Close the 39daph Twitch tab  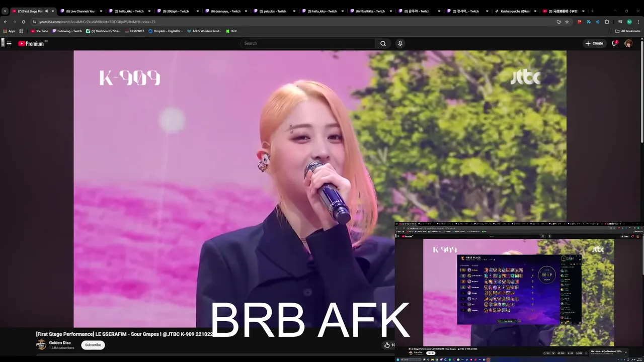197,11
